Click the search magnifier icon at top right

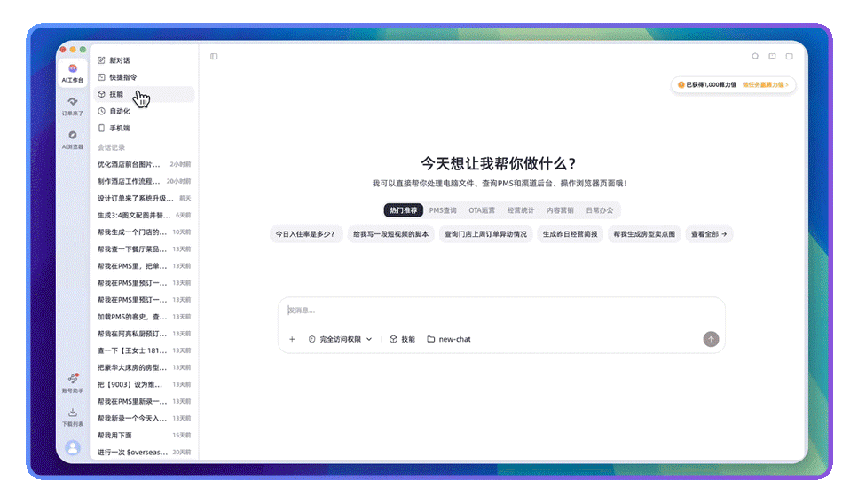click(x=755, y=57)
